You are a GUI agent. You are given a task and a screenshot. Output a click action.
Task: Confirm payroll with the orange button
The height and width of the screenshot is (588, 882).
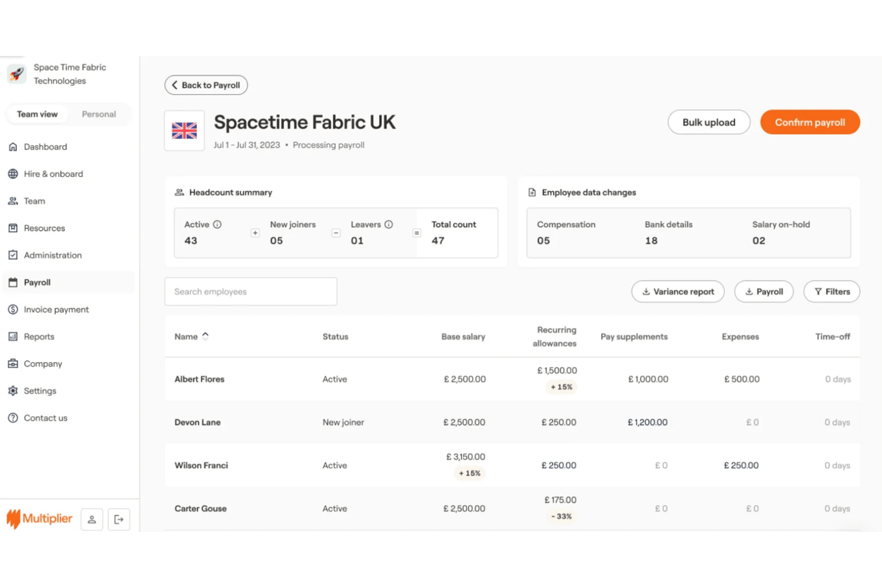click(x=810, y=122)
